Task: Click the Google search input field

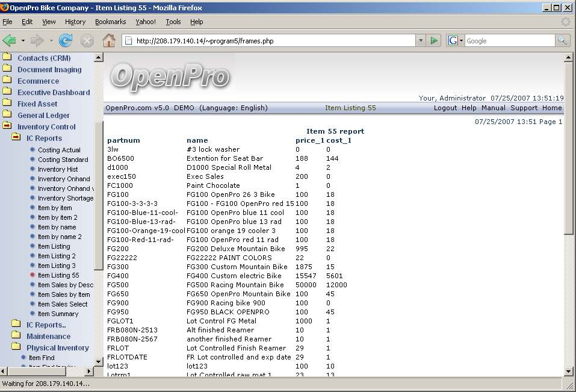Action: 509,40
